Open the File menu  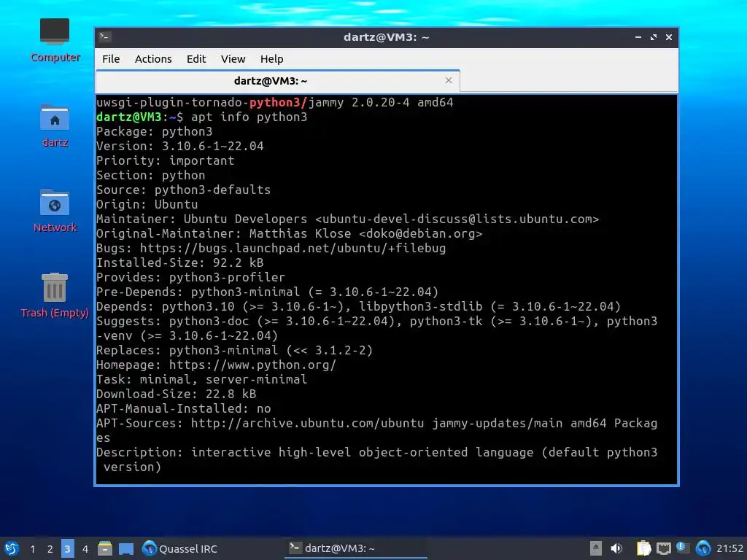tap(111, 59)
